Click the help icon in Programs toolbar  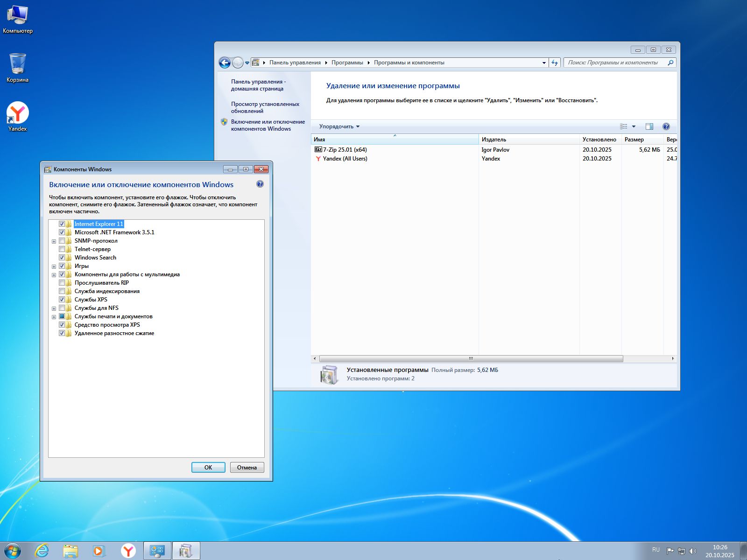pyautogui.click(x=666, y=126)
